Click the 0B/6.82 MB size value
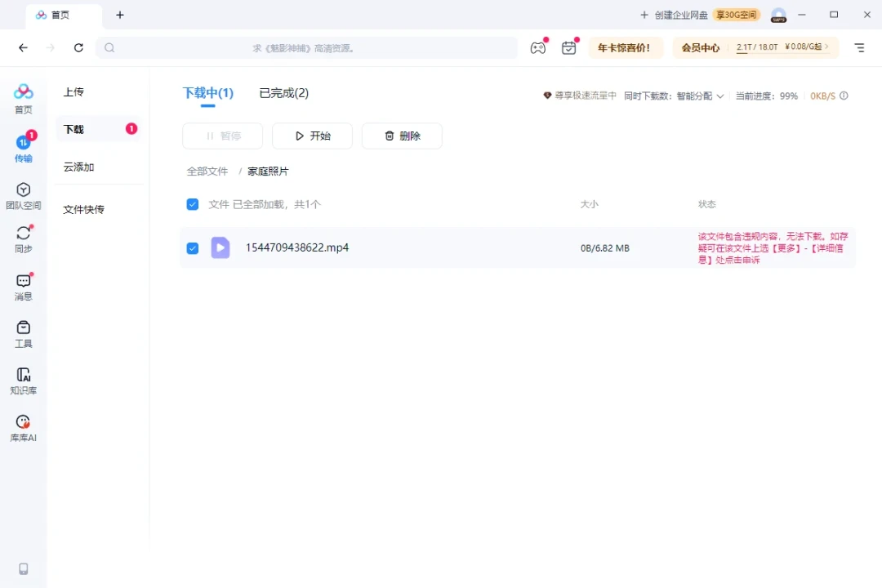 pyautogui.click(x=604, y=248)
